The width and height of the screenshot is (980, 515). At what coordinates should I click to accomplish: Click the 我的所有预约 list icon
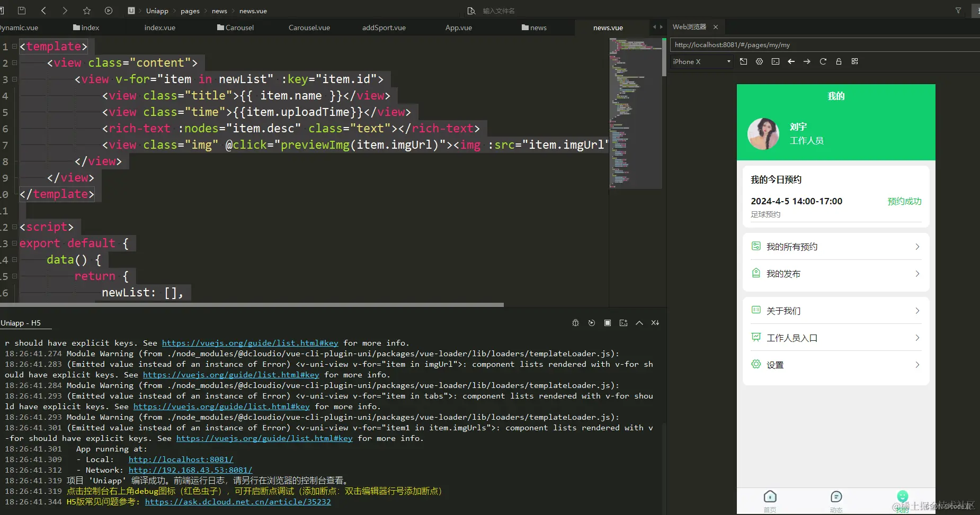pos(756,246)
